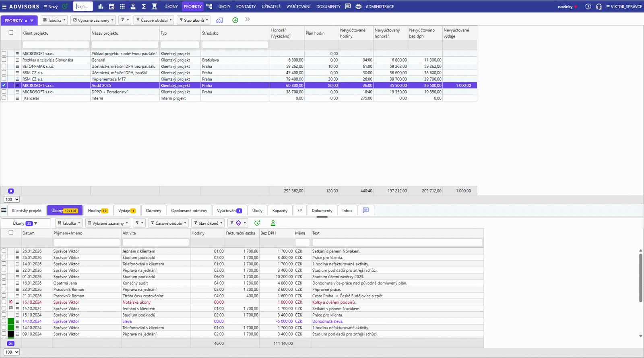Tick checkbox for BETON-MAK s.r.o. row
The width and height of the screenshot is (644, 358).
pos(4,66)
